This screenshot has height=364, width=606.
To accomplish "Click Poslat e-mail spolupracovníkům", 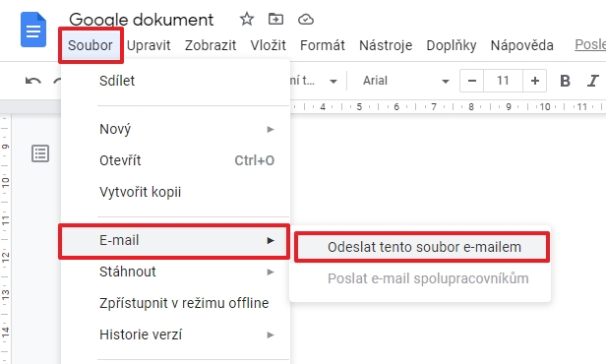I will [420, 278].
